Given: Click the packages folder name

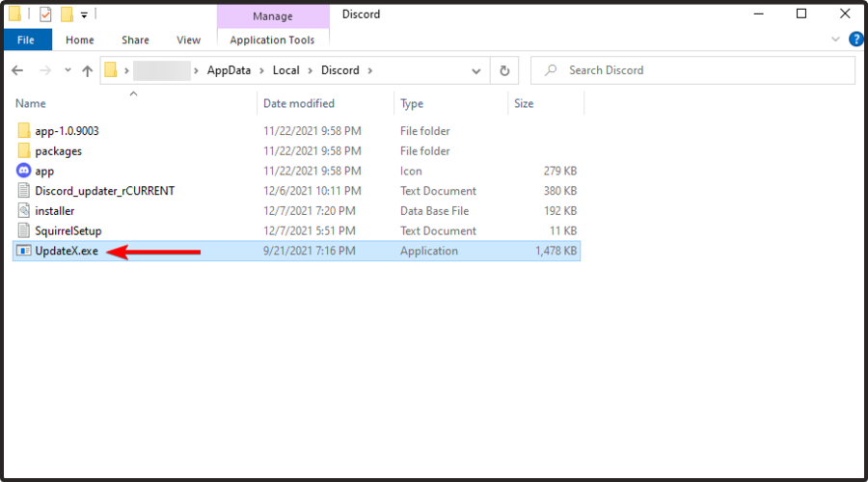Looking at the screenshot, I should (x=58, y=151).
